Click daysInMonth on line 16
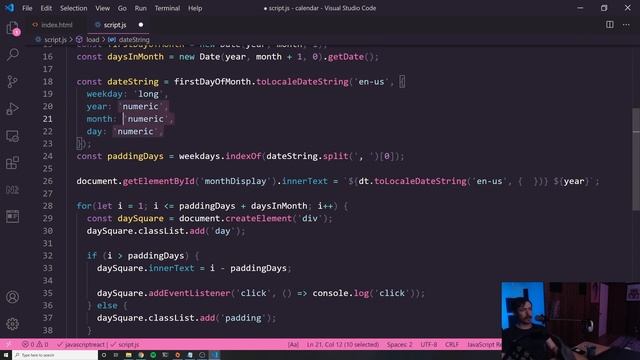Image resolution: width=640 pixels, height=360 pixels. [x=135, y=57]
